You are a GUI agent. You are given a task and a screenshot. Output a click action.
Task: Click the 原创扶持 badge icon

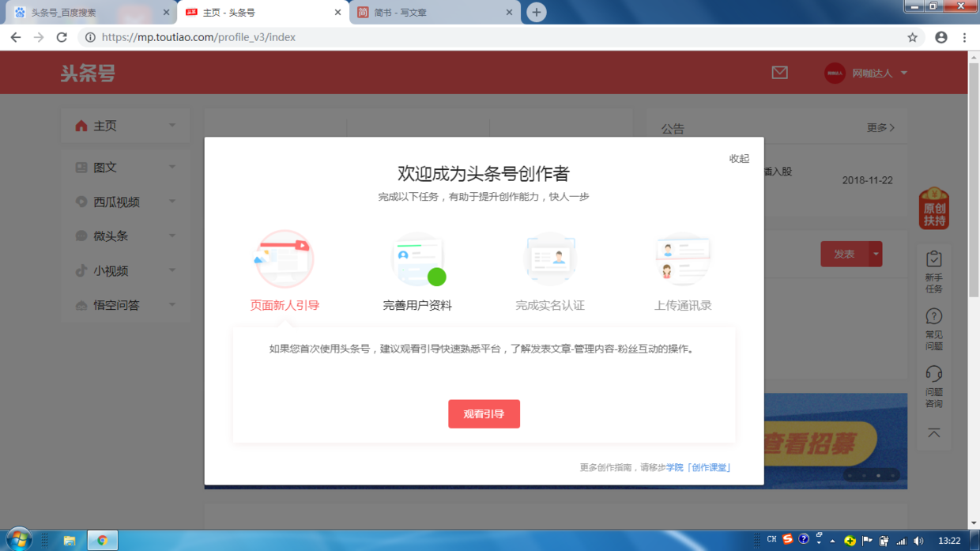(934, 209)
